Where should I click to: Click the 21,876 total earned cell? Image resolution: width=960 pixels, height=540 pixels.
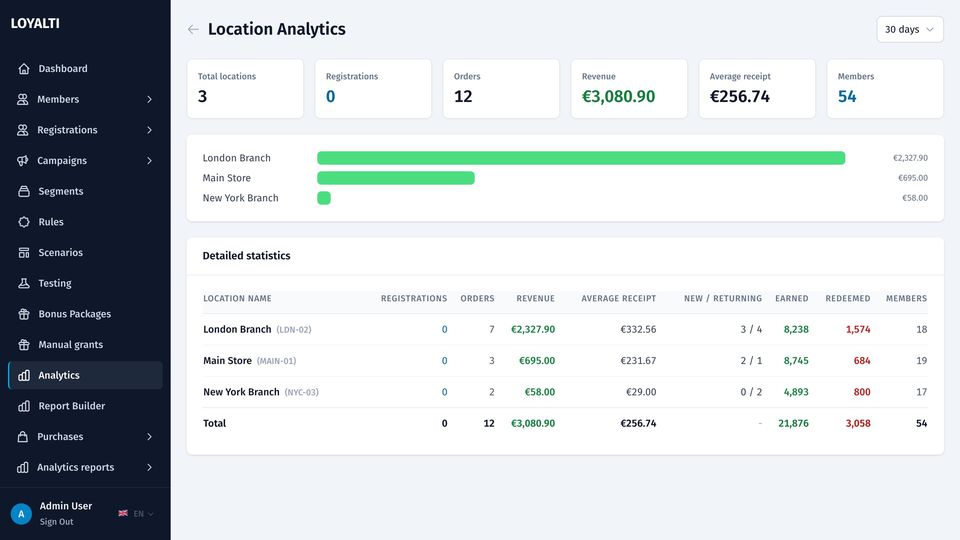(793, 423)
